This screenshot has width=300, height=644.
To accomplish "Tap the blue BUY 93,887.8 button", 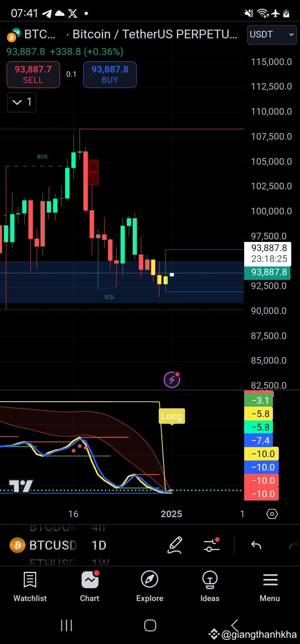I will click(x=110, y=75).
